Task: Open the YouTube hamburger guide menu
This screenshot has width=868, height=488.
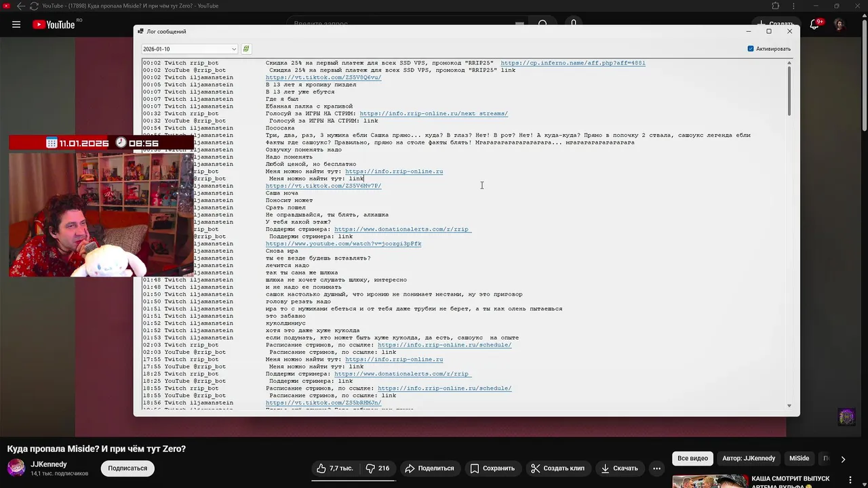Action: pyautogui.click(x=16, y=24)
